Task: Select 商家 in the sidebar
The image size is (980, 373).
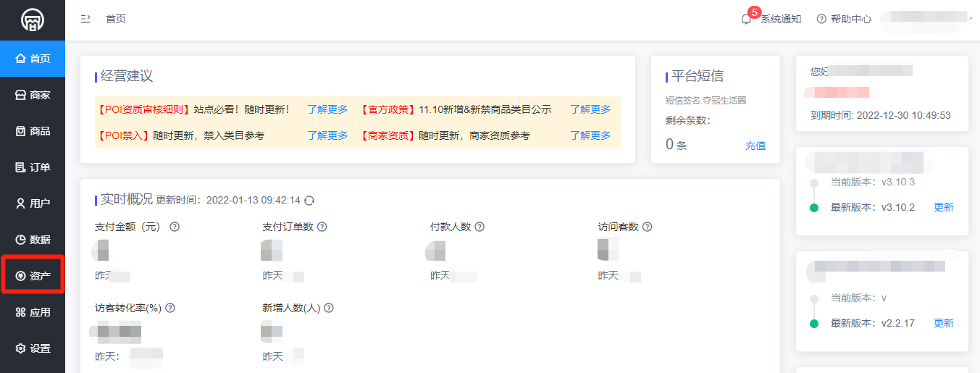Action: click(x=33, y=95)
